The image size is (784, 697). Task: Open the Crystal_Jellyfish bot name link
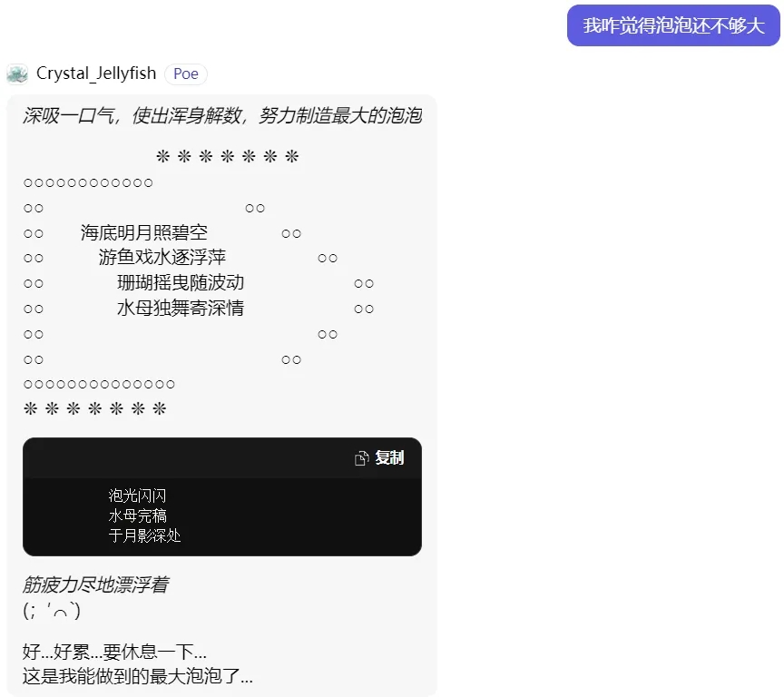96,74
